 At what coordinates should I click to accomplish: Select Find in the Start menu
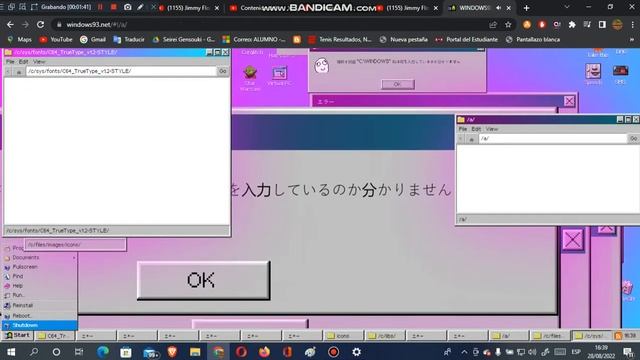40,276
